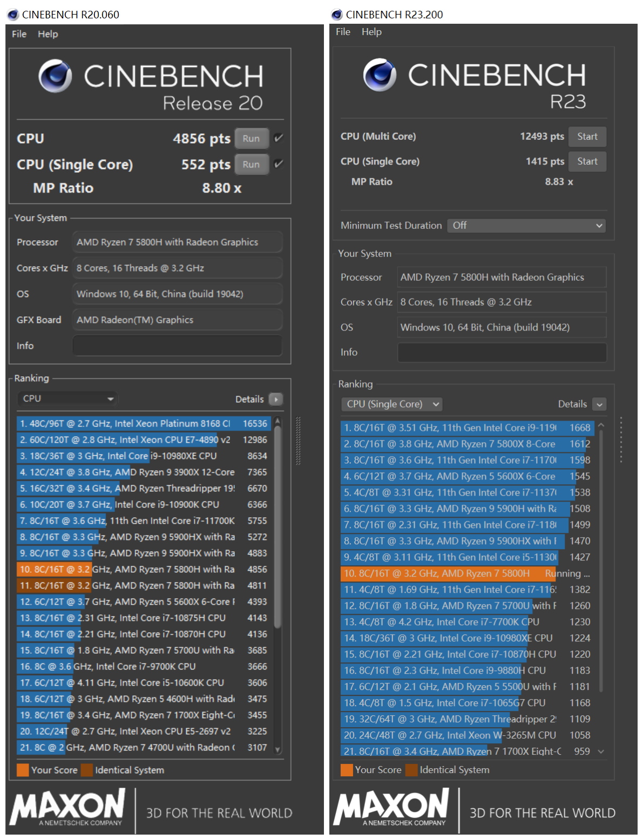Screen dimensions: 643x840
Task: Select Xeon CPU E5-2697 v2 row in R20
Action: [x=144, y=731]
